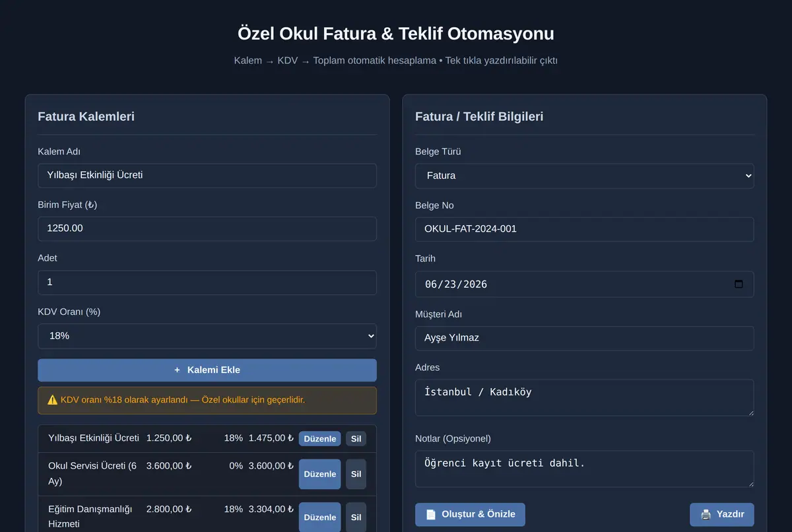792x532 pixels.
Task: Click the '2.800,00 ₺' unit price
Action: point(169,510)
